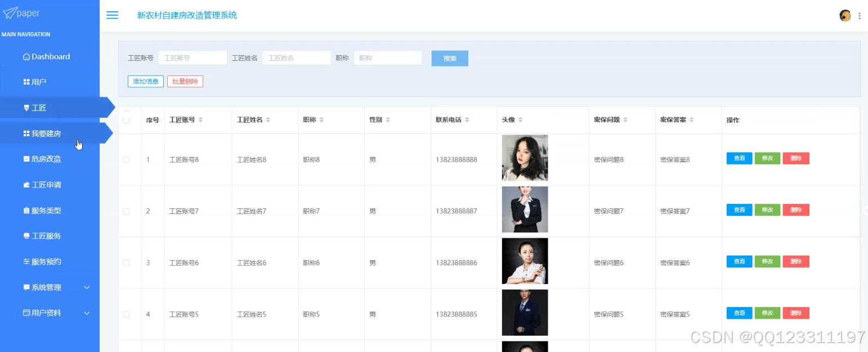The width and height of the screenshot is (868, 352).
Task: Click 修改 for 工匠账号7 row
Action: (767, 210)
